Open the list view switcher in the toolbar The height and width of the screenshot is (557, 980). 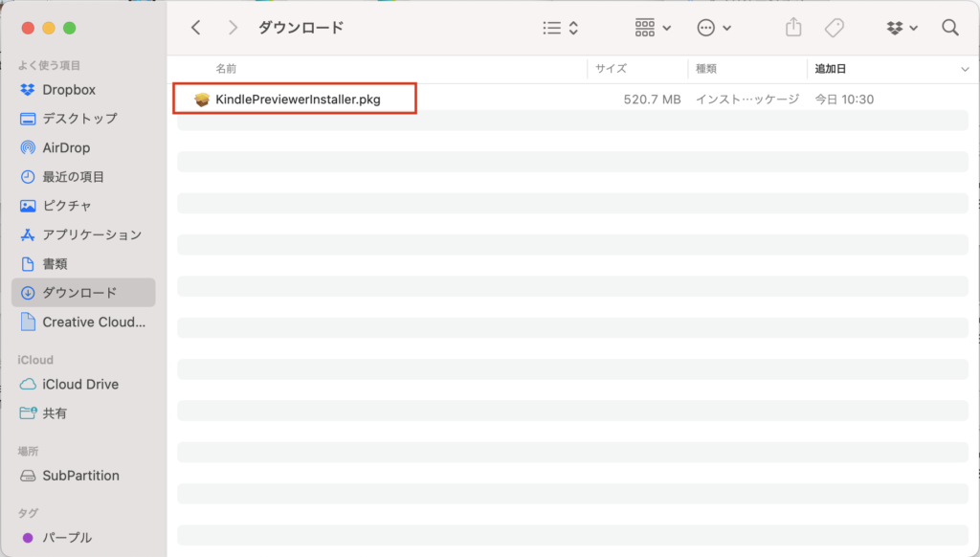(x=560, y=28)
